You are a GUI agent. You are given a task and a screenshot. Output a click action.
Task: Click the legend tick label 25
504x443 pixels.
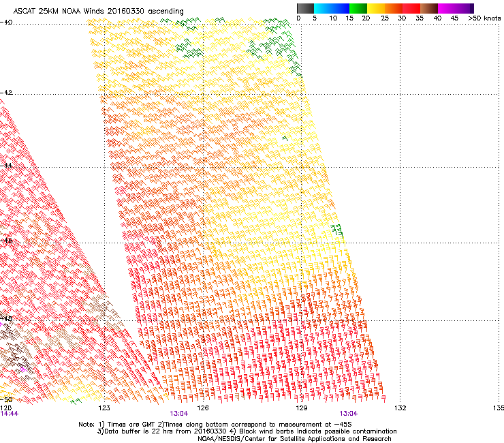[x=385, y=18]
